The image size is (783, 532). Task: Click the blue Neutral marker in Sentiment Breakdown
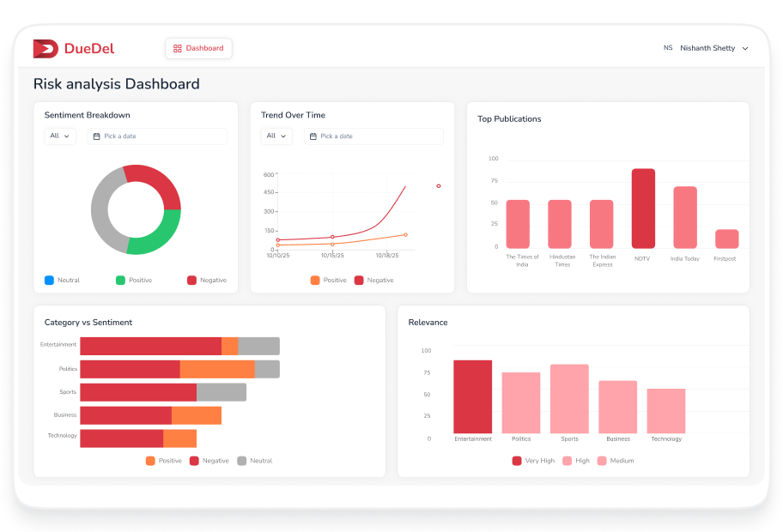(x=48, y=280)
